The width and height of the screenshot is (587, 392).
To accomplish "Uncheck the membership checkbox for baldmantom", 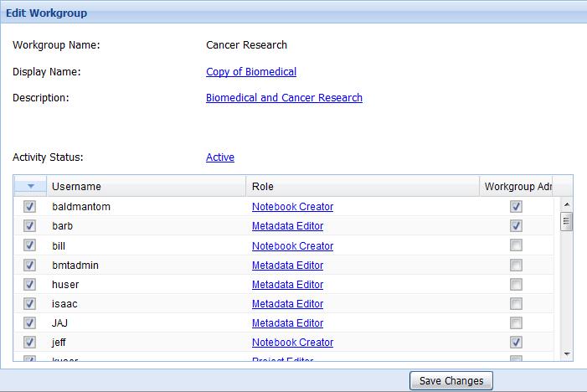I will (x=30, y=207).
